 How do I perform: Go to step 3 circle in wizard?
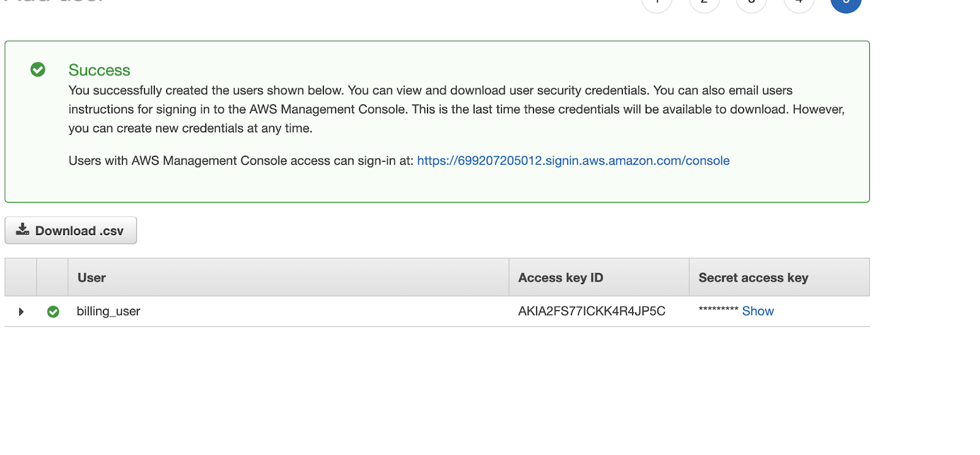[x=752, y=3]
